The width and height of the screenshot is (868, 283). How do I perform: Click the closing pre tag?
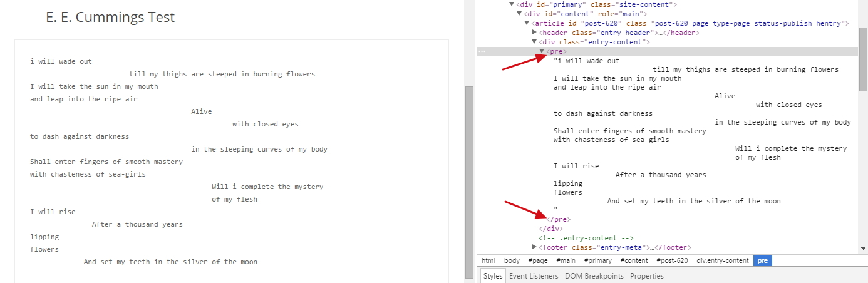coord(559,220)
